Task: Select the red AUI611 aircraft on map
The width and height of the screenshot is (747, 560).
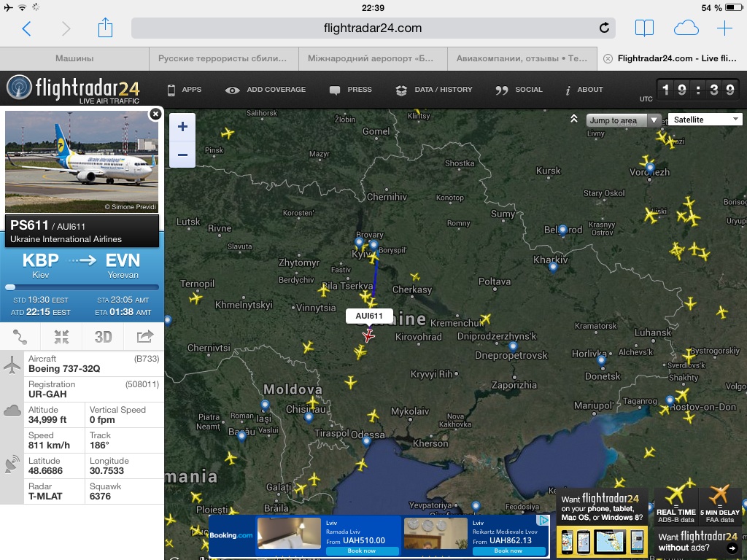Action: (368, 335)
